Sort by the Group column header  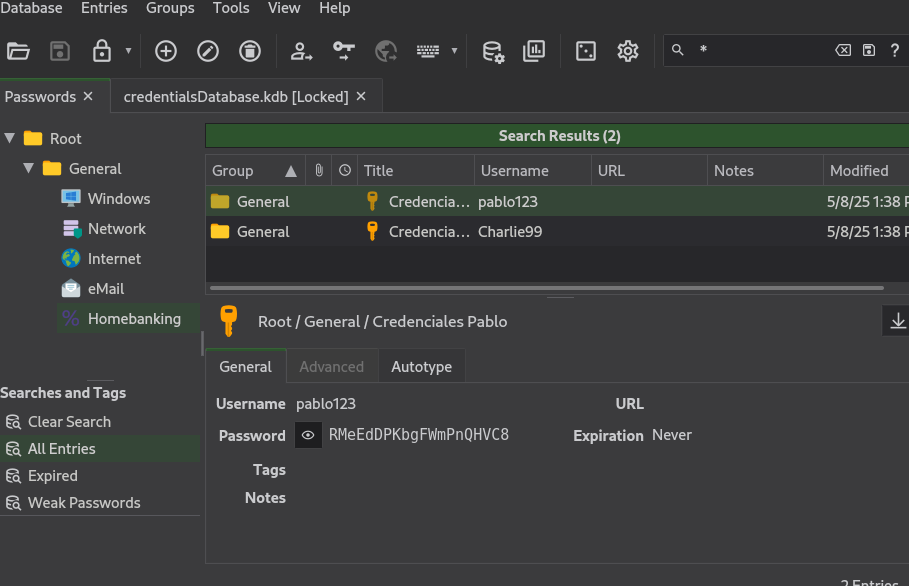[x=255, y=170]
